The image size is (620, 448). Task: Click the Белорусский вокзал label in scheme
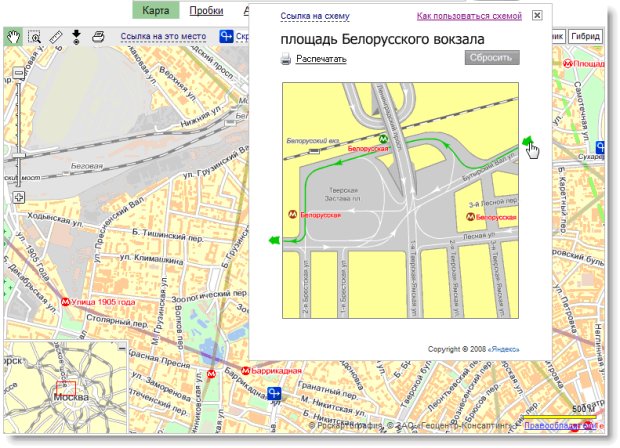click(x=313, y=141)
